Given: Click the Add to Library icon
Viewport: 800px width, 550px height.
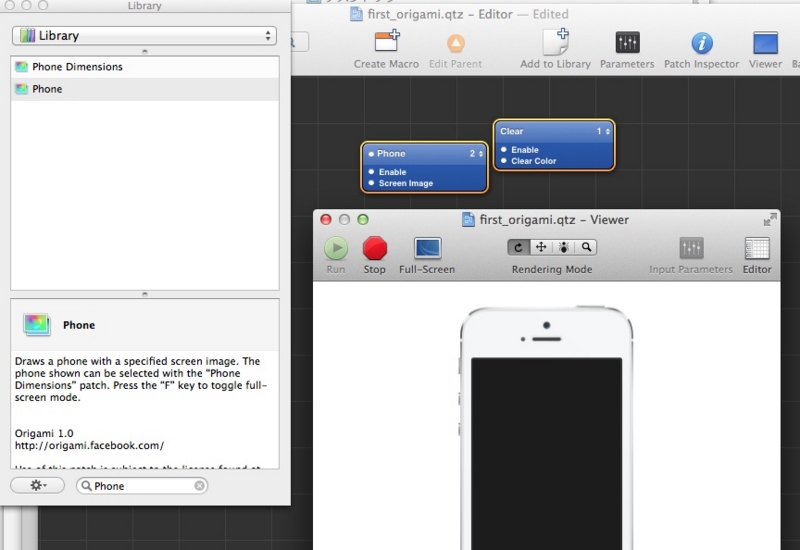Looking at the screenshot, I should tap(556, 42).
